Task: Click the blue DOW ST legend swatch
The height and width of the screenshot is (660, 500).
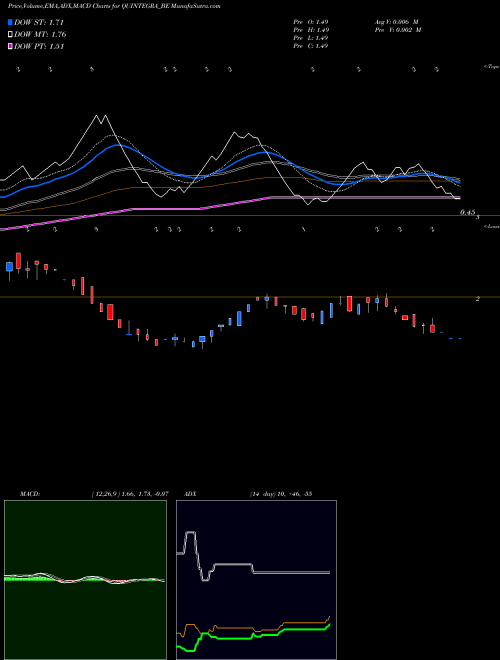Action: 10,22
